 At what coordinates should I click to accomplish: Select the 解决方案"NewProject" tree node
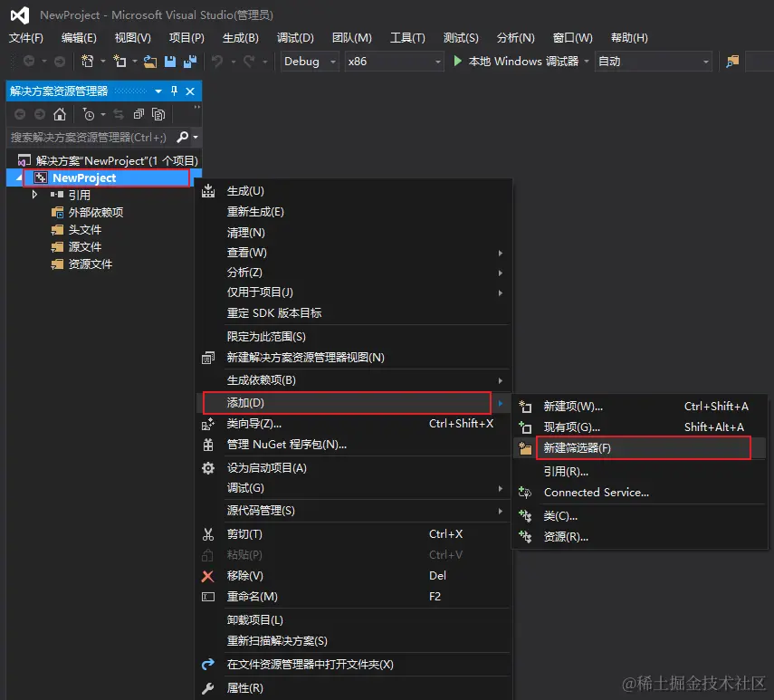pos(108,160)
